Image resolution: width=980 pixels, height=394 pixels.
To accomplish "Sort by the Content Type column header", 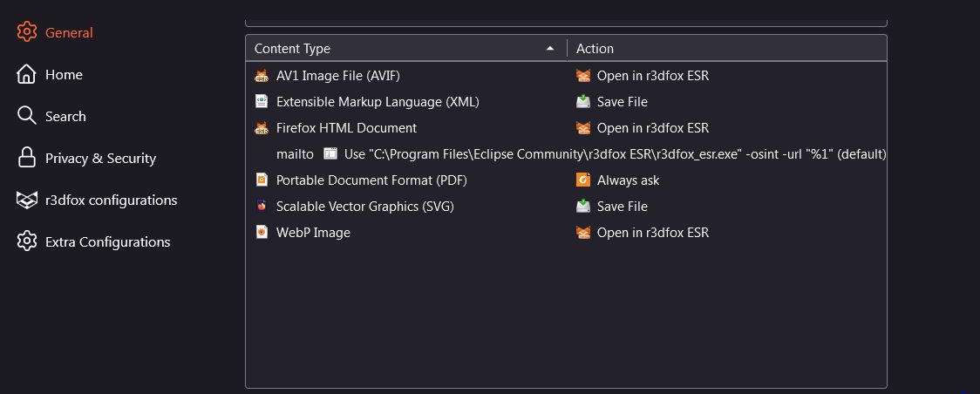I will 406,48.
